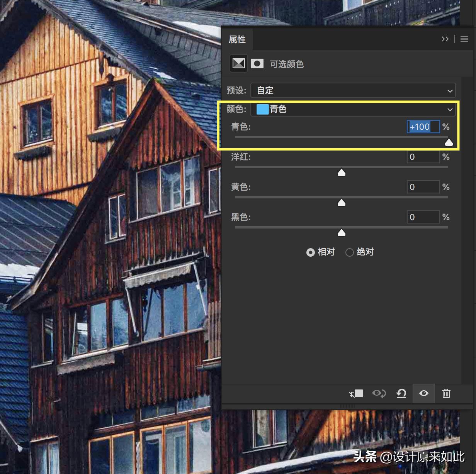Image resolution: width=476 pixels, height=474 pixels.
Task: Focus the 青色 value field +100
Action: coord(423,127)
